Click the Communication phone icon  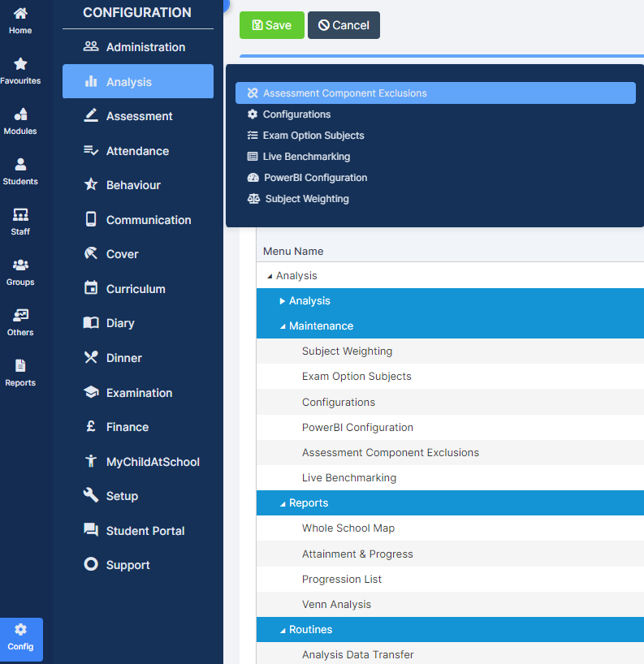(x=91, y=219)
